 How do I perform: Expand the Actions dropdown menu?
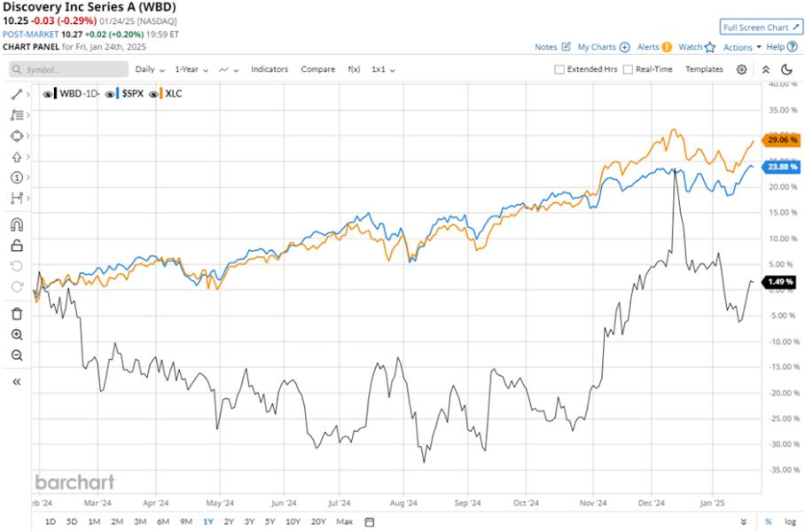742,47
